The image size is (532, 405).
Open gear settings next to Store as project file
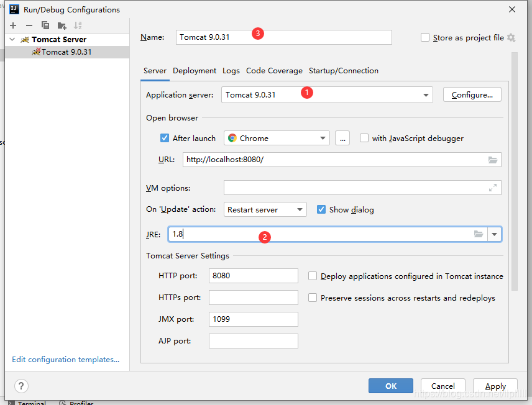(511, 38)
